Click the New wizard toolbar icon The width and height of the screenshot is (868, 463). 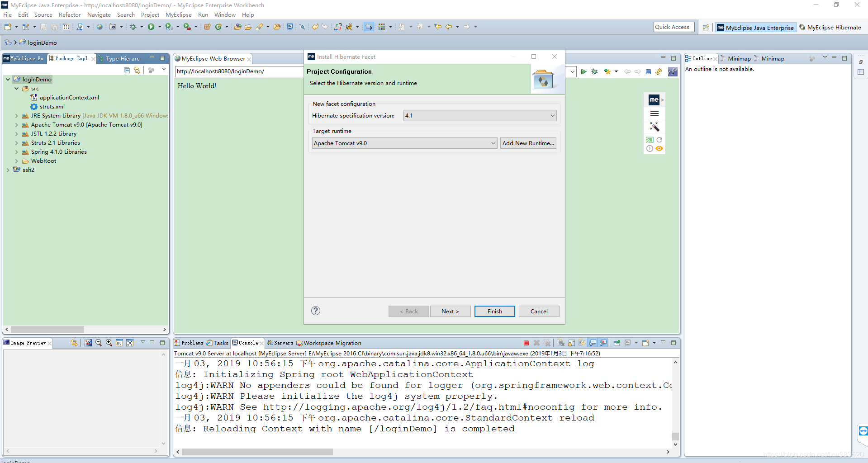(8, 27)
